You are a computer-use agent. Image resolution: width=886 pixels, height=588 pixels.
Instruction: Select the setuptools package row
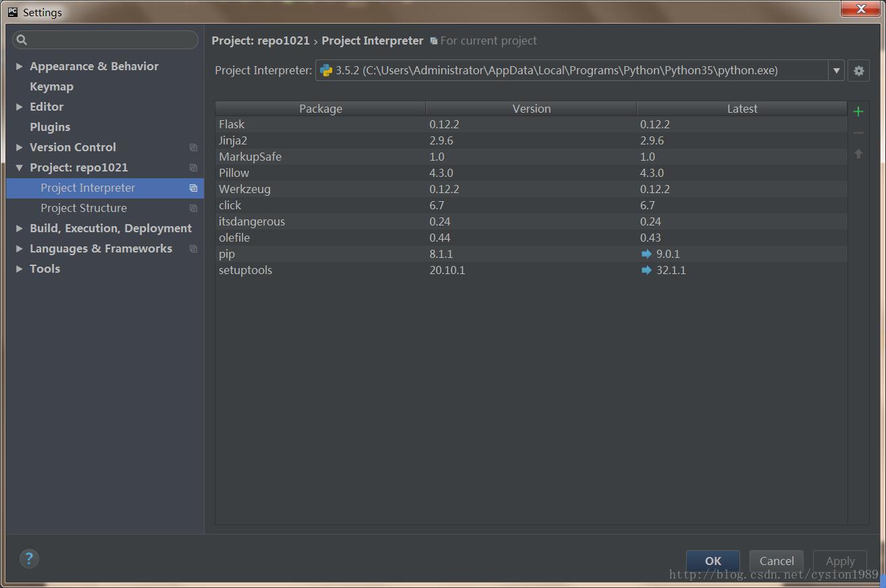pos(531,270)
